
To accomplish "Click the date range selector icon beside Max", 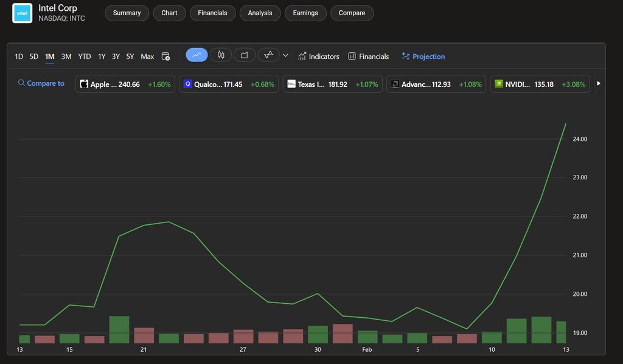I will 165,55.
